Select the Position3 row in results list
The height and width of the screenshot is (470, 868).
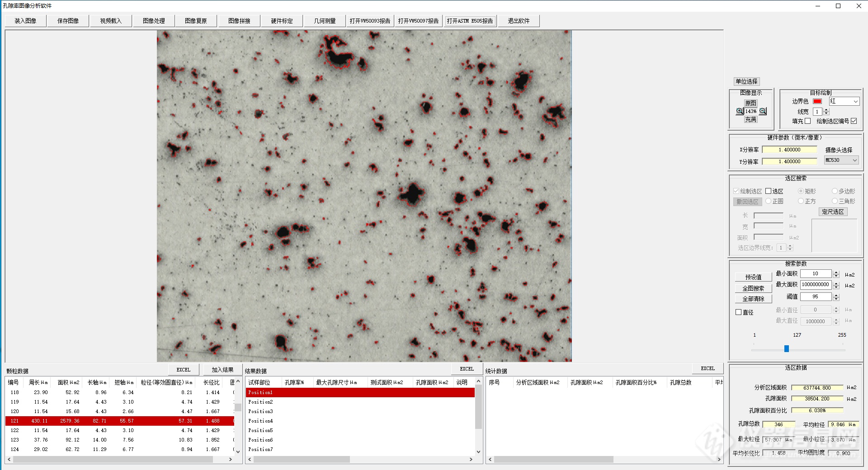pyautogui.click(x=260, y=412)
